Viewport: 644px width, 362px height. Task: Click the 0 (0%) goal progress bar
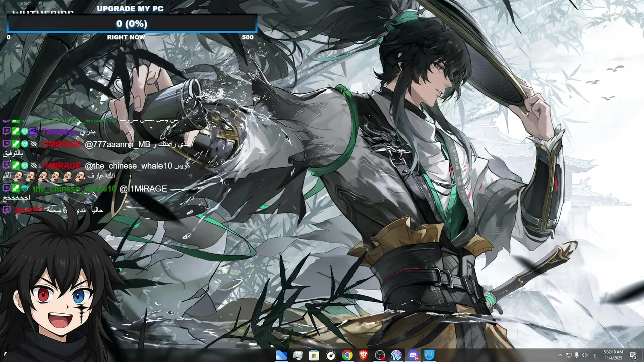[132, 24]
